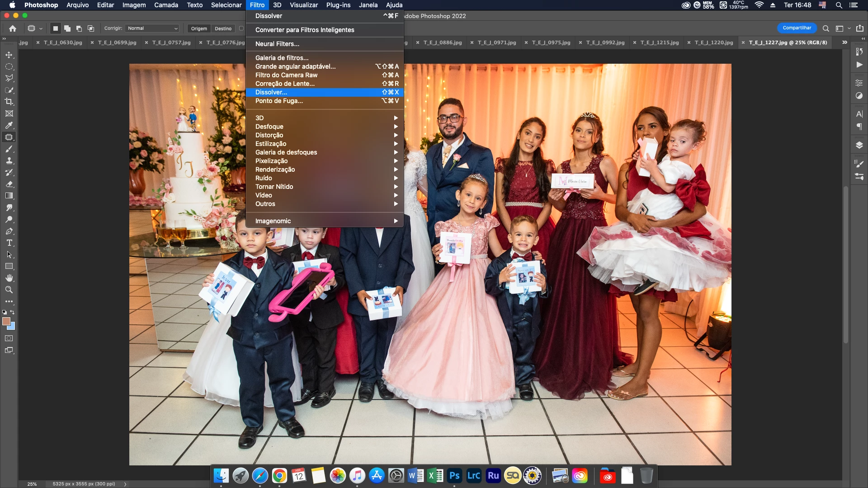Select the Hand tool
868x488 pixels.
point(9,278)
